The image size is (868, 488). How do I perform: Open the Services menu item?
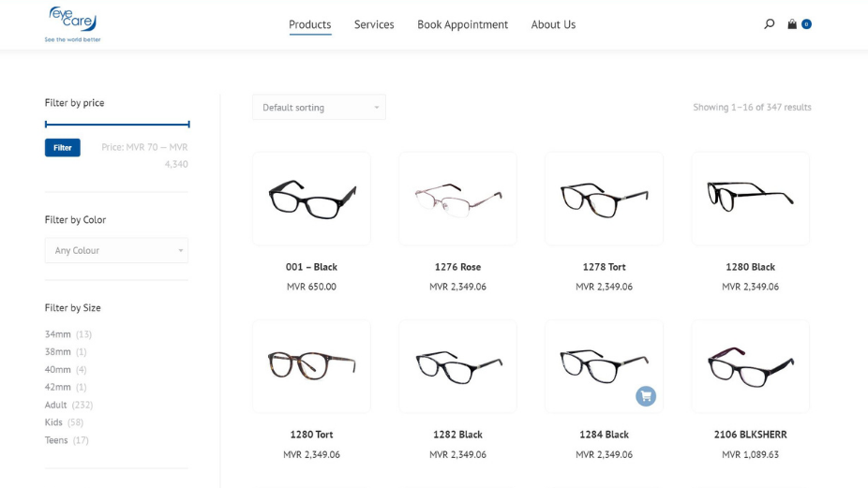(374, 25)
